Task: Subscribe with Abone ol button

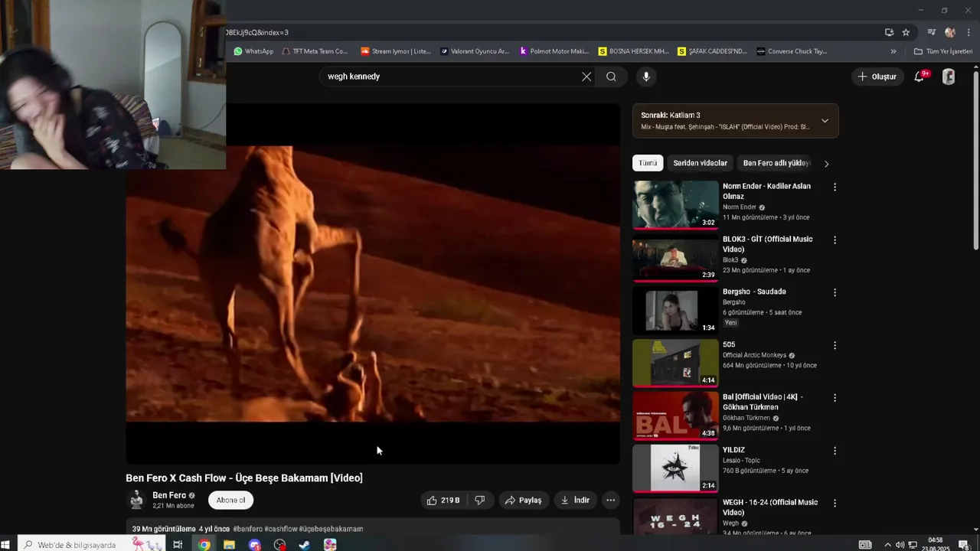Action: pyautogui.click(x=230, y=500)
